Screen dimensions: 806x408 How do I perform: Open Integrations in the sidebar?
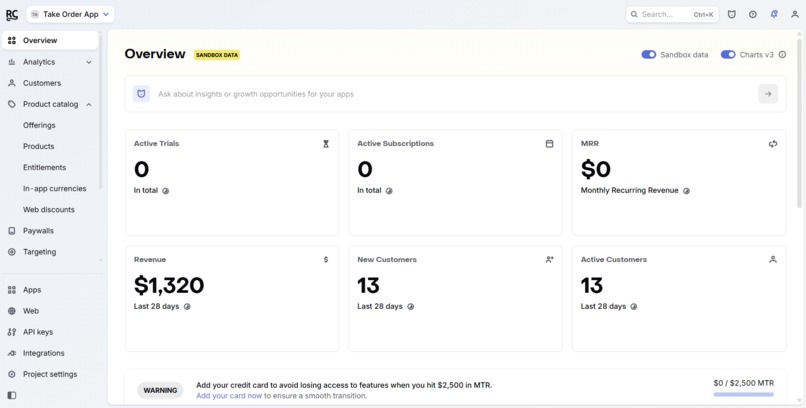tap(44, 353)
